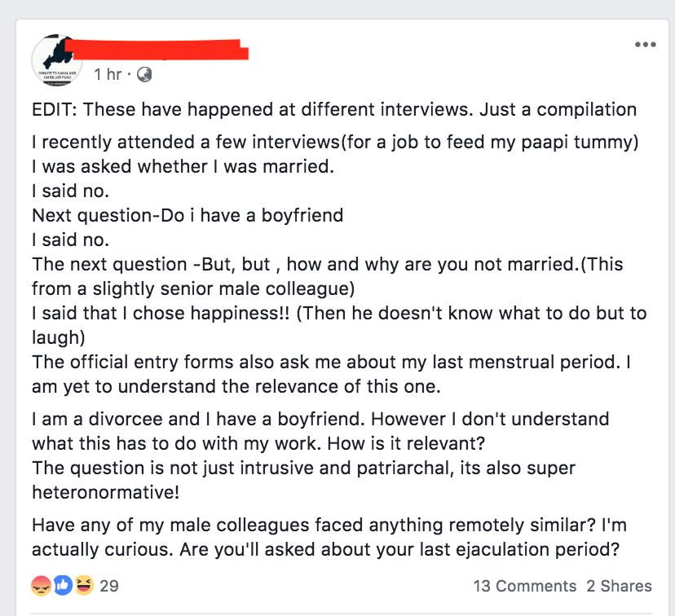675x616 pixels.
Task: Open the post options three-dot menu
Action: (x=644, y=45)
